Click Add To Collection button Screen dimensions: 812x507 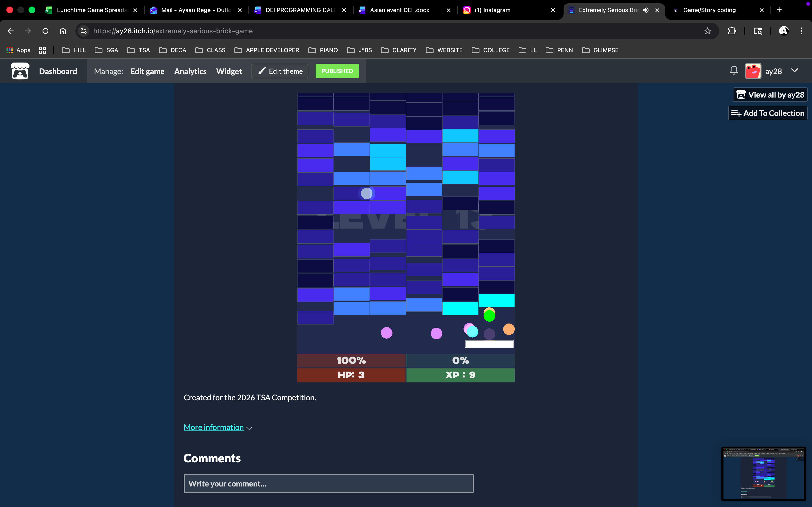[768, 113]
